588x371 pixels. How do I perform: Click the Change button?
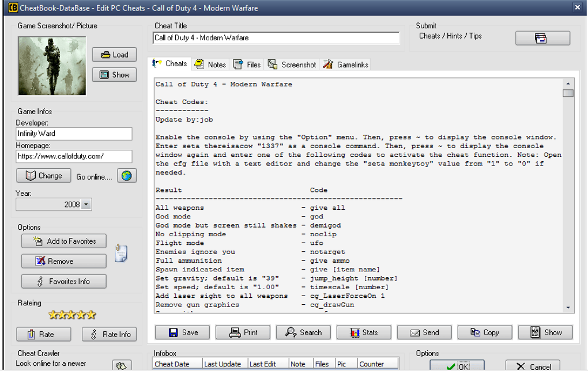tap(43, 176)
